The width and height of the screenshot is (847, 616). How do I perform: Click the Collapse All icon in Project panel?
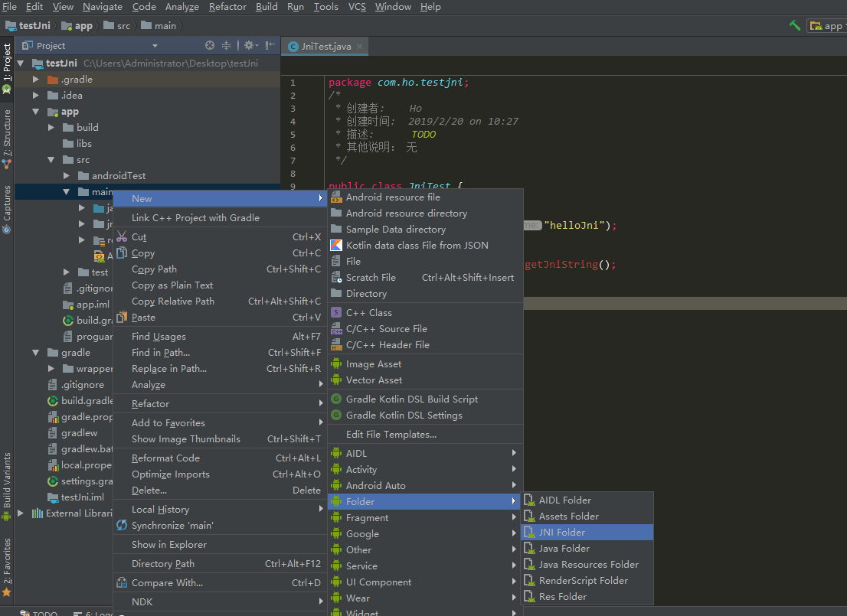(x=227, y=45)
